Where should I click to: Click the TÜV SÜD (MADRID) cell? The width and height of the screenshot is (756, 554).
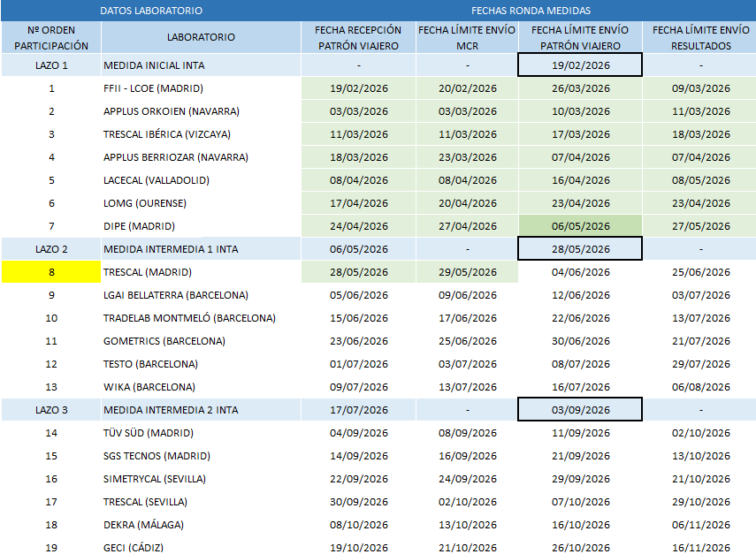tap(201, 433)
